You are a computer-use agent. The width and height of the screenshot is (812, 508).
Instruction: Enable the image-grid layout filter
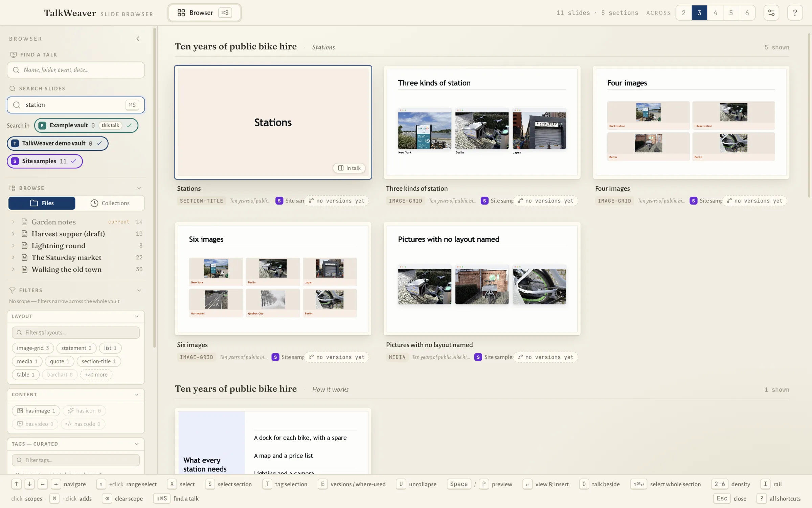tap(33, 348)
